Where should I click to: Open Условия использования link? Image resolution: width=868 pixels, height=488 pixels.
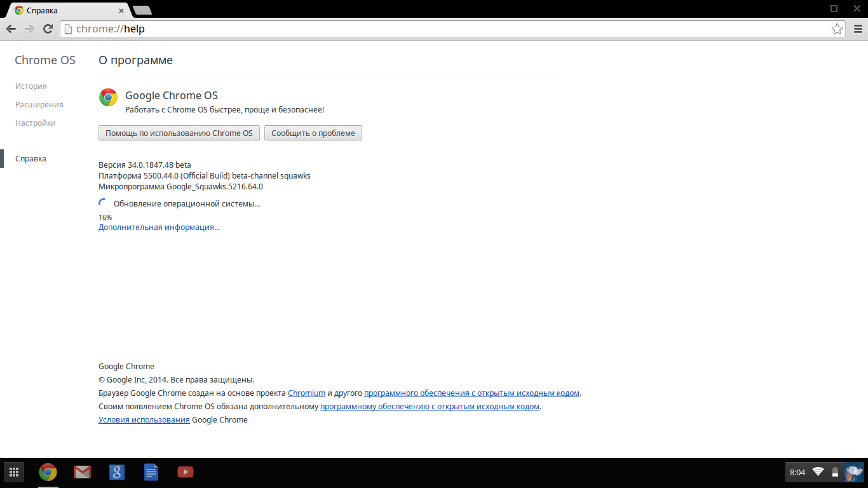[144, 420]
